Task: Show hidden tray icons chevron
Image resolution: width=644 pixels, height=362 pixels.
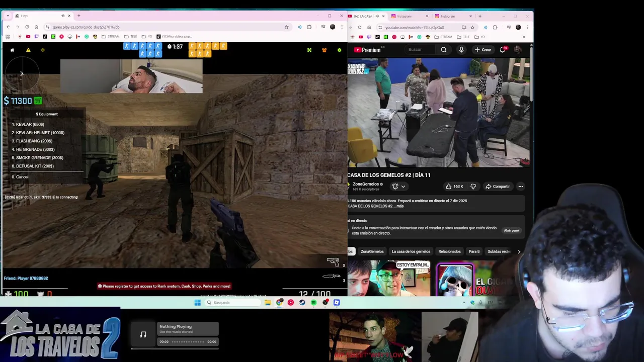Action: pos(464,303)
